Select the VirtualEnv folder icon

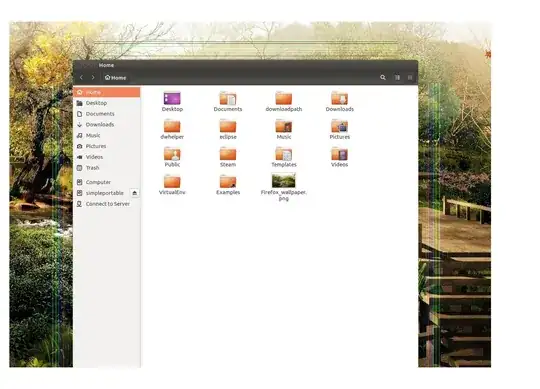[172, 182]
